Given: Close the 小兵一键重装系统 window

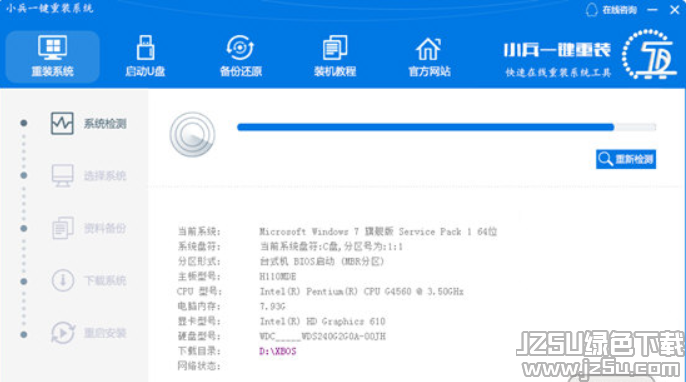Looking at the screenshot, I should (x=675, y=10).
